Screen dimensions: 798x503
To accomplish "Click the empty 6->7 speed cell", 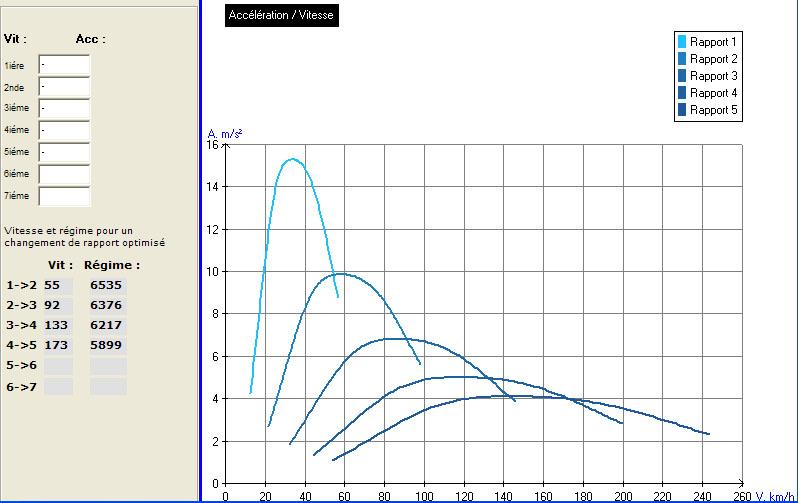I will click(58, 387).
